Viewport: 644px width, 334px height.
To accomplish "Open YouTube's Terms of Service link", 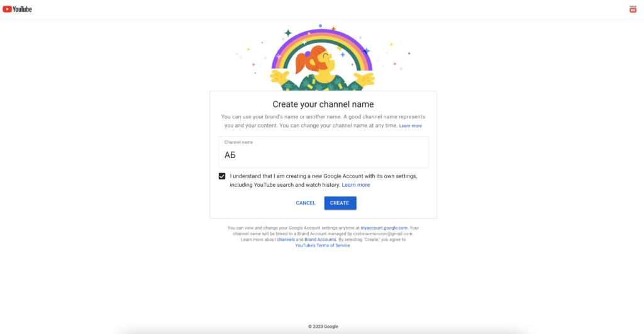I will (323, 245).
